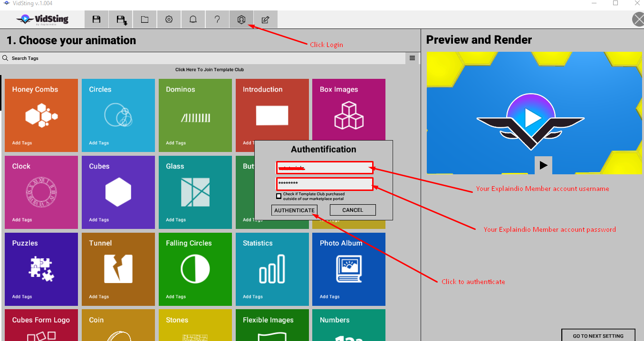The image size is (644, 341).
Task: Choose the Tunnel animation tile
Action: coord(118,269)
